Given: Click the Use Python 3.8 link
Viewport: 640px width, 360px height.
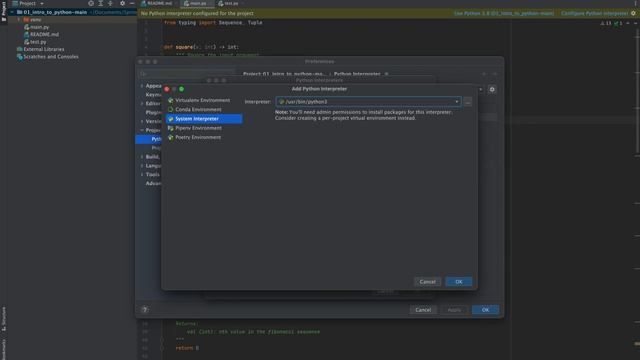Looking at the screenshot, I should tap(504, 13).
